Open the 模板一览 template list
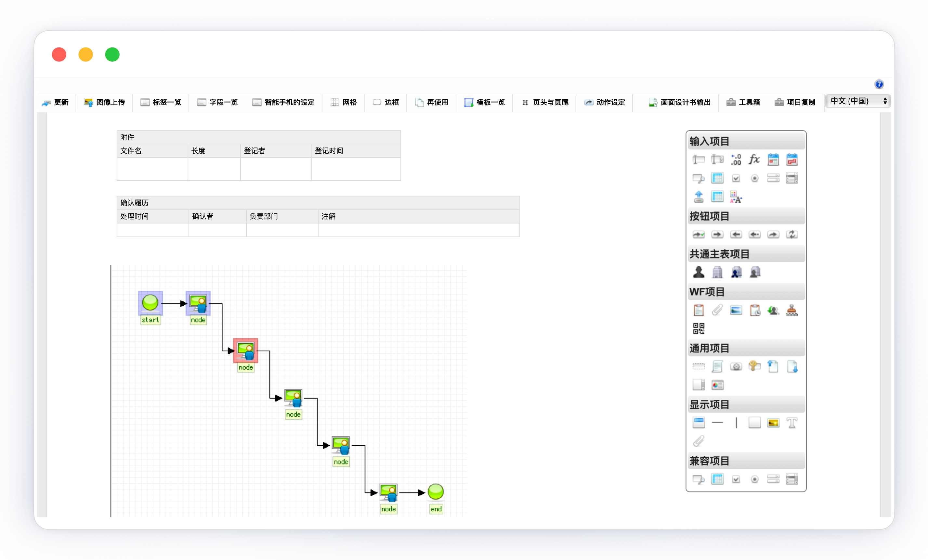 484,102
